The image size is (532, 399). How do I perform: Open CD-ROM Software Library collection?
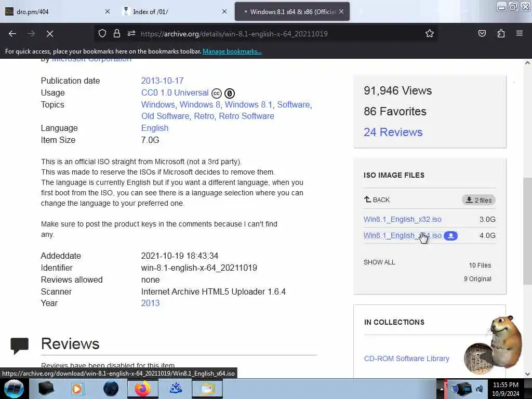click(x=406, y=358)
